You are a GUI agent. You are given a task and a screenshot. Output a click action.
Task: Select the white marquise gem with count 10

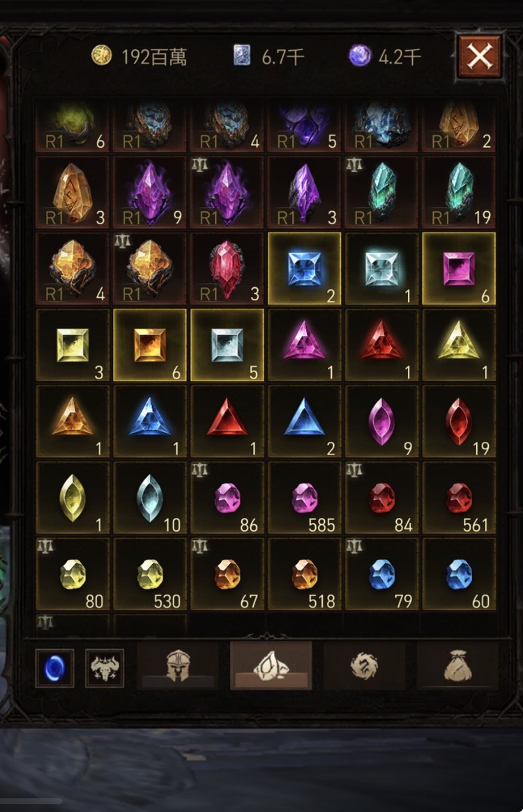point(150,498)
